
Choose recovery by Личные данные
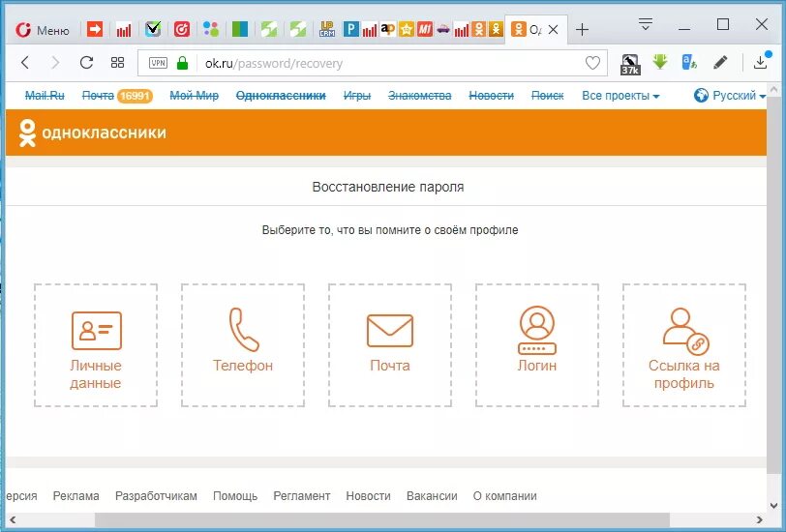(x=96, y=345)
